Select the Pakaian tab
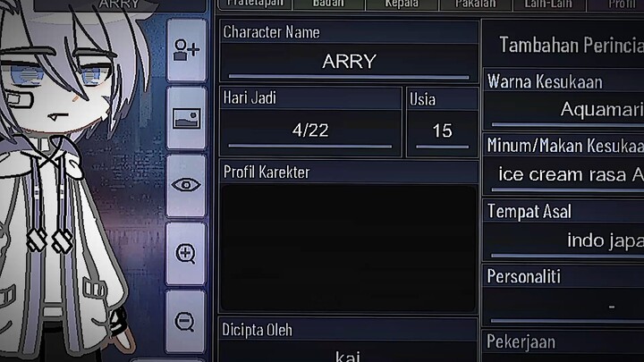This screenshot has width=644, height=362. 475,4
